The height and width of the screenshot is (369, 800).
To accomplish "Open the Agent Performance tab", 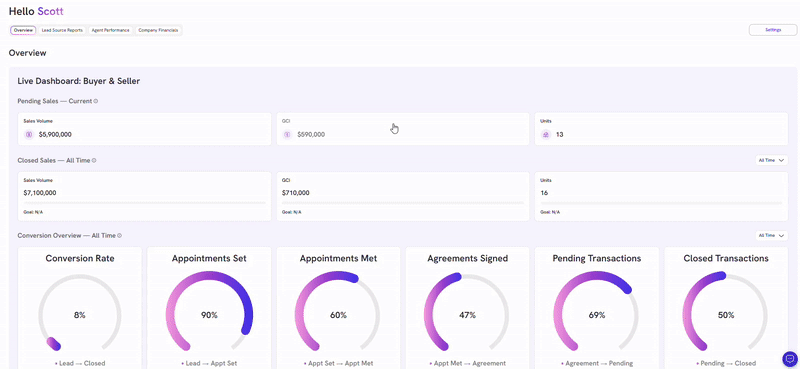I will click(x=110, y=30).
